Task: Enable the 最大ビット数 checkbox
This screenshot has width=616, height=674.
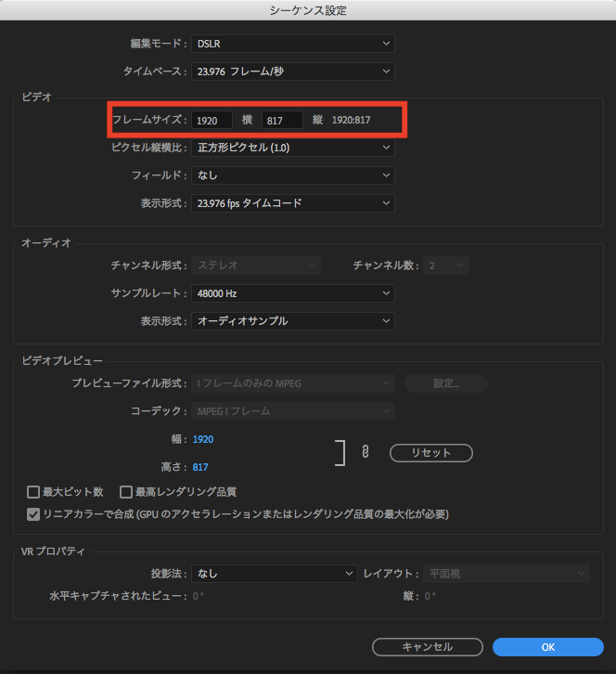Action: (33, 492)
